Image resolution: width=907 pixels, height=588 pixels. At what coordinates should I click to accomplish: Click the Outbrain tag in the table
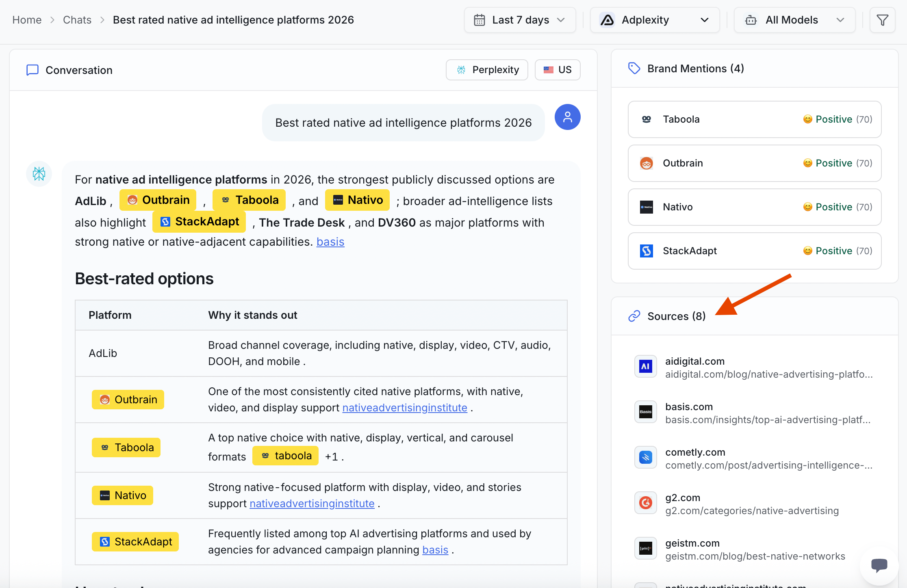pyautogui.click(x=128, y=400)
